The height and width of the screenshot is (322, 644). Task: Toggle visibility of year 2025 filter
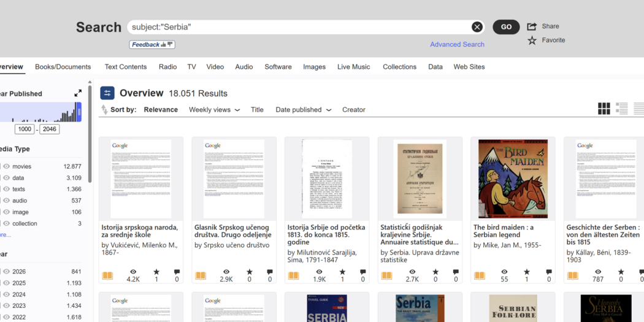coord(6,283)
